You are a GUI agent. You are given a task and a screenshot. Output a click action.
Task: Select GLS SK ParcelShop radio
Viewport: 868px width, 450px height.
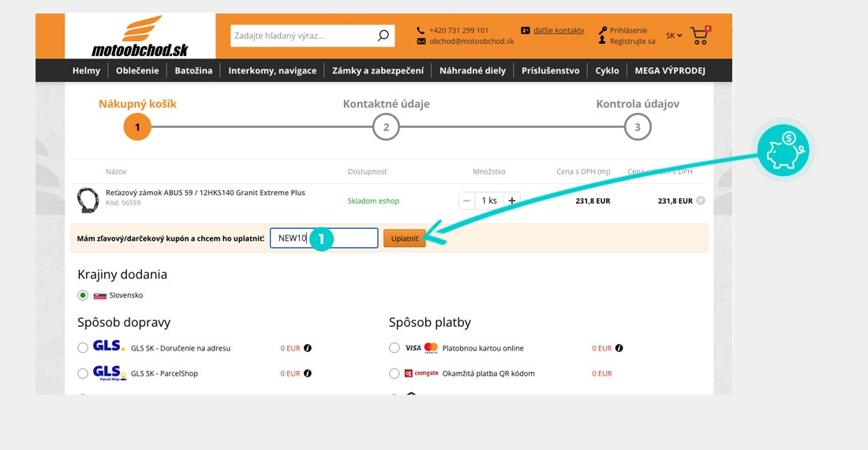(83, 373)
